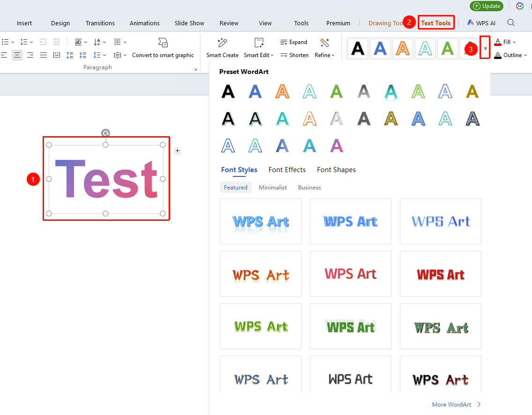Viewport: 532px width, 415px height.
Task: Click the Shorten text button
Action: [x=294, y=55]
